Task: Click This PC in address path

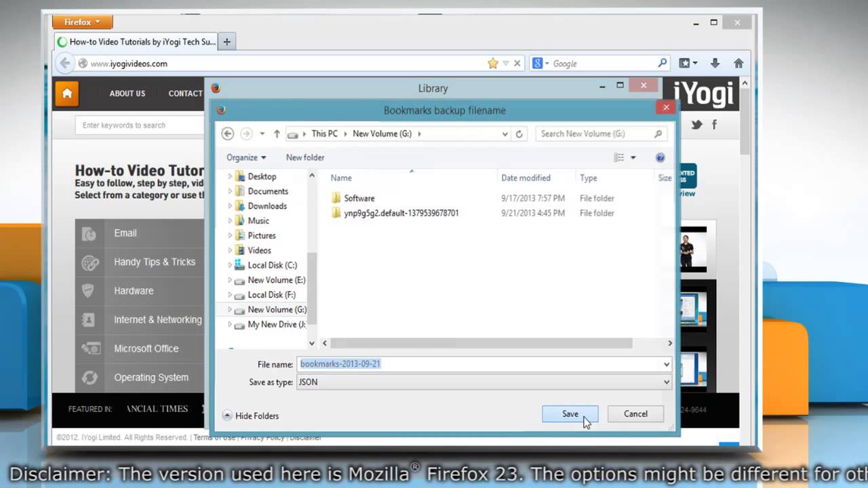Action: tap(324, 134)
